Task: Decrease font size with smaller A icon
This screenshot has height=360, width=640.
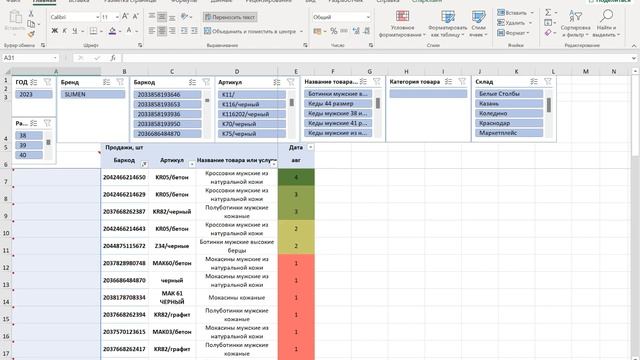Action: (x=136, y=17)
